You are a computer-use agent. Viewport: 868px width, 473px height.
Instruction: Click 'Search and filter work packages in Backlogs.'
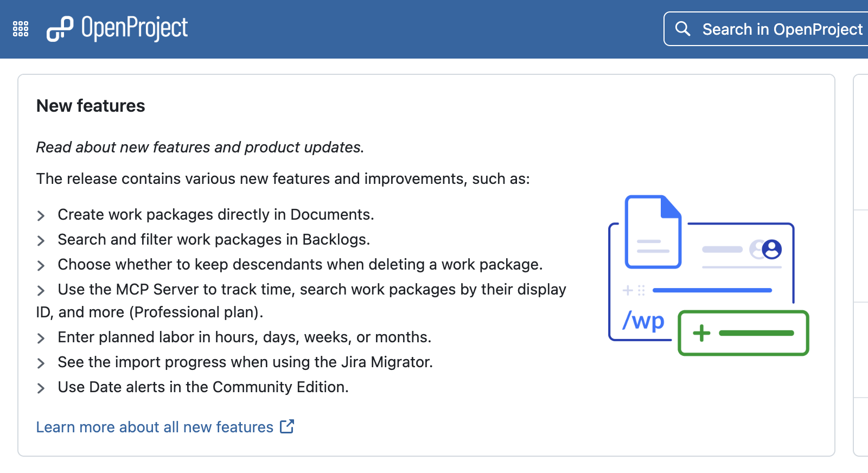point(214,239)
